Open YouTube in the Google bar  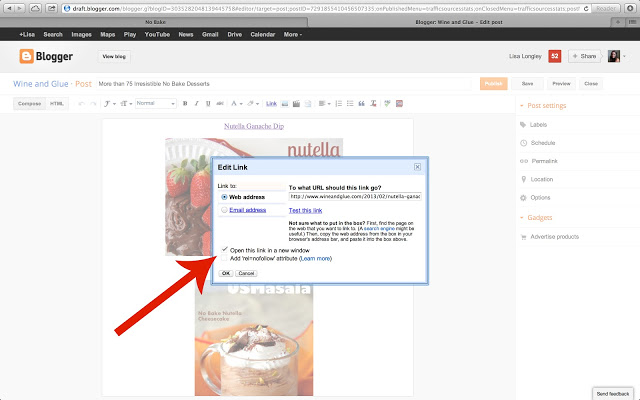157,35
